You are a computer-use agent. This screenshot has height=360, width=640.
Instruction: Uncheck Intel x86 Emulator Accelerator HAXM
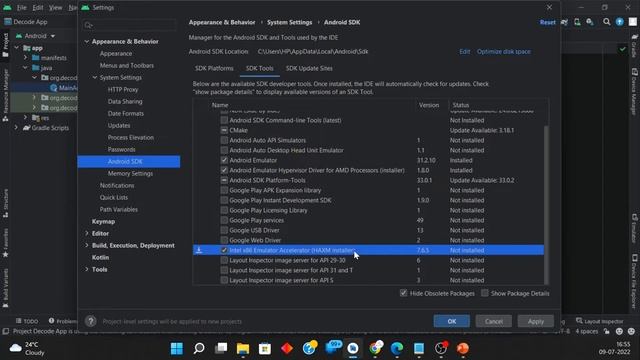(x=224, y=250)
